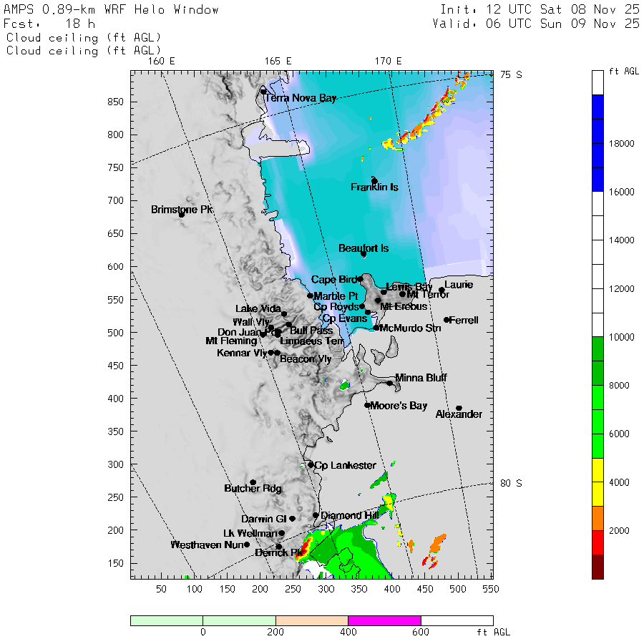
Task: Click the Ferrell station dot
Action: click(x=447, y=320)
